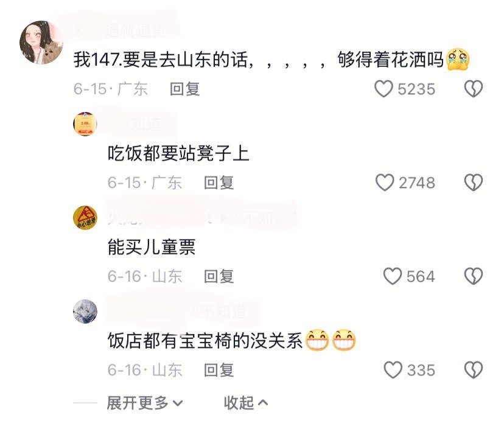Reply to the 饭店都有宝宝椅 comment
This screenshot has height=426, width=504.
pyautogui.click(x=219, y=370)
